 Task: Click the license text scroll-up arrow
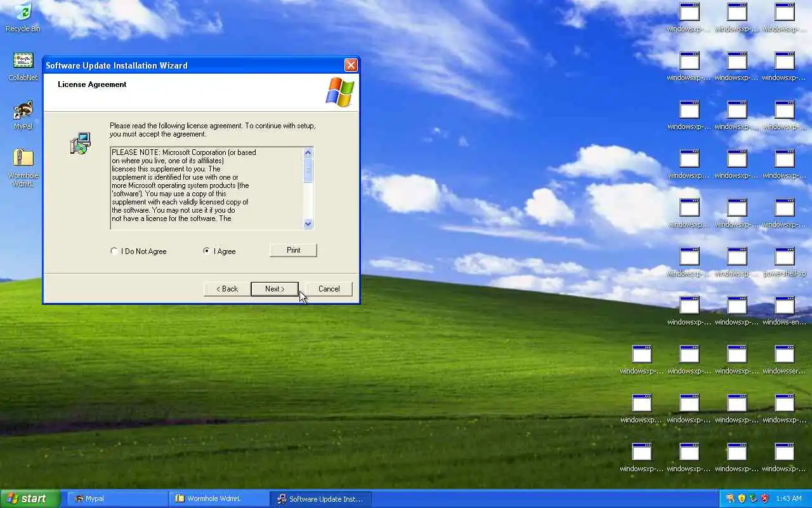click(x=308, y=152)
